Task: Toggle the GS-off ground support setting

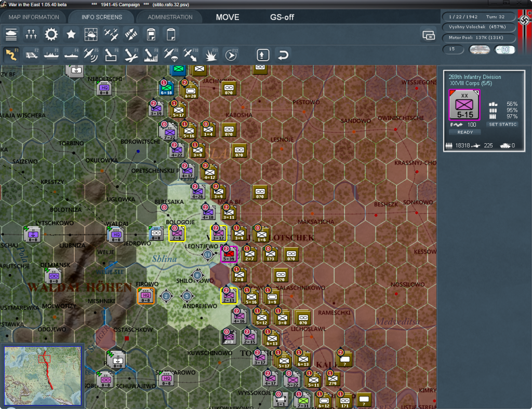Action: pos(282,17)
